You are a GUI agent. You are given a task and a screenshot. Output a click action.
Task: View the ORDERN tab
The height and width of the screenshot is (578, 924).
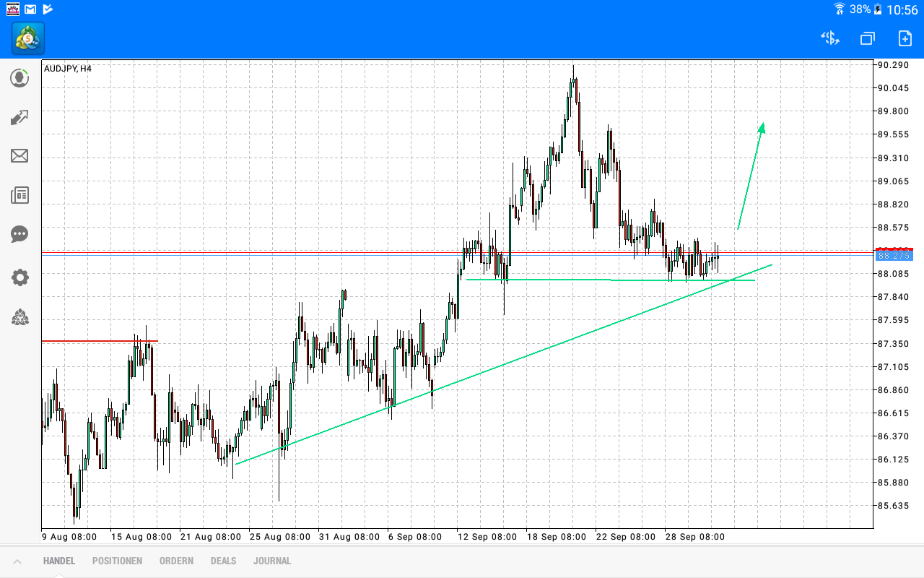(x=176, y=561)
